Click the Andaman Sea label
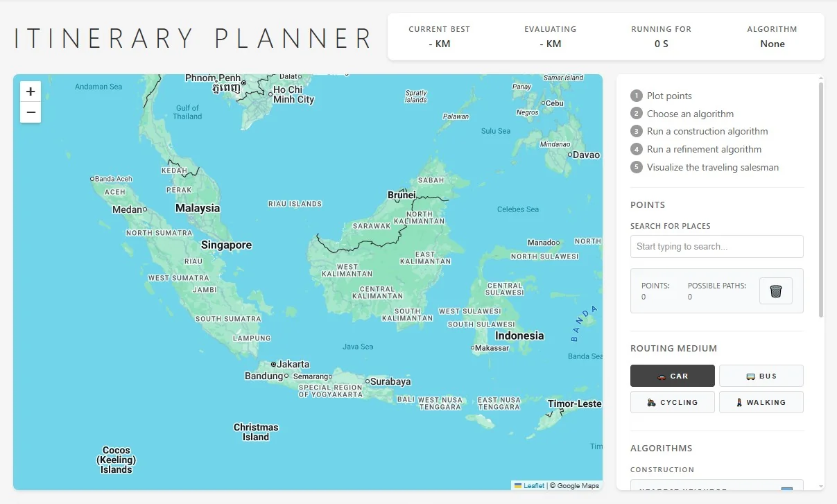This screenshot has height=504, width=837. pyautogui.click(x=98, y=87)
